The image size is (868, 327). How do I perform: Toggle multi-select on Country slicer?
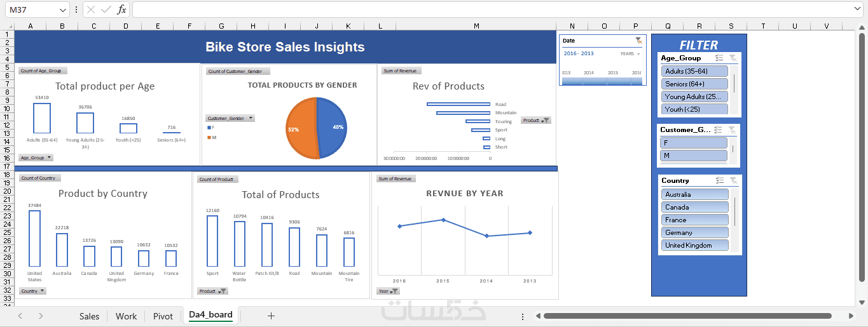pyautogui.click(x=719, y=180)
